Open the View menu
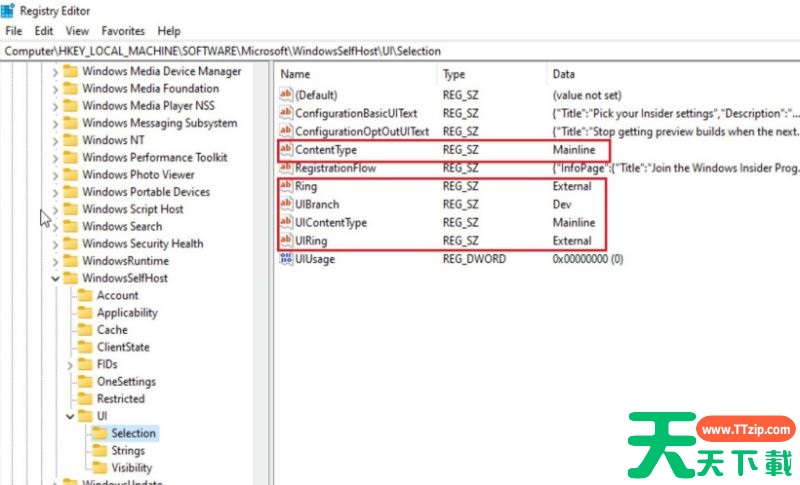Image resolution: width=800 pixels, height=485 pixels. point(77,31)
